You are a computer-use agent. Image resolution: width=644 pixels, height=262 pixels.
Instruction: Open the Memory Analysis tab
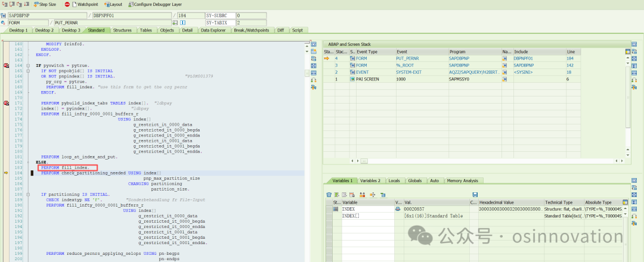pos(462,180)
